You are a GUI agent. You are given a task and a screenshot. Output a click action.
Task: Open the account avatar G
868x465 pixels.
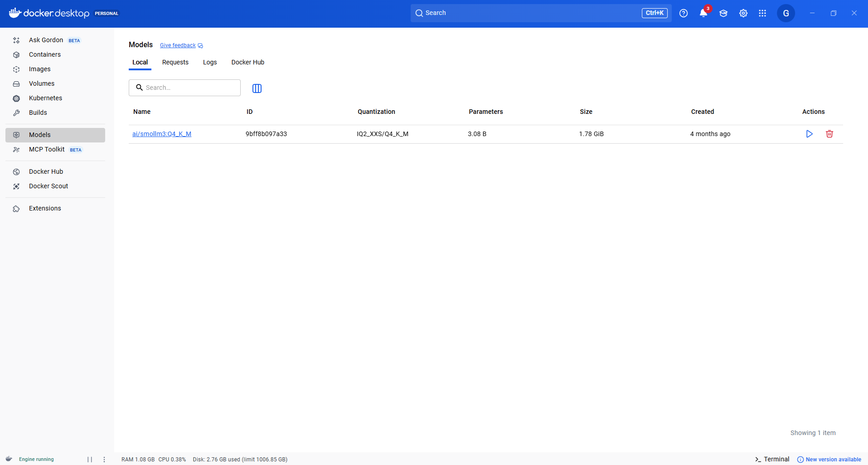point(786,13)
